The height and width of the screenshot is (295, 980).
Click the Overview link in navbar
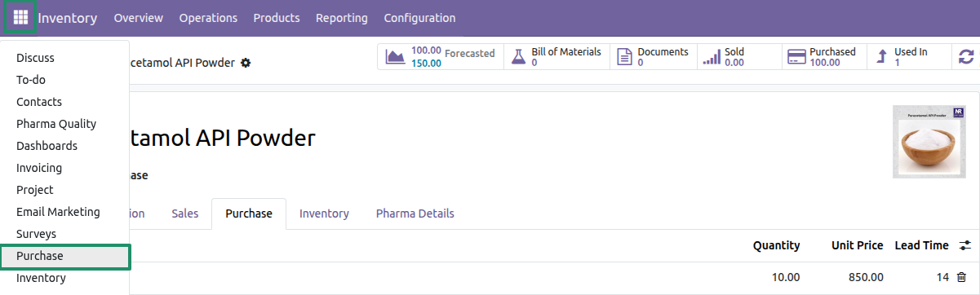(139, 18)
